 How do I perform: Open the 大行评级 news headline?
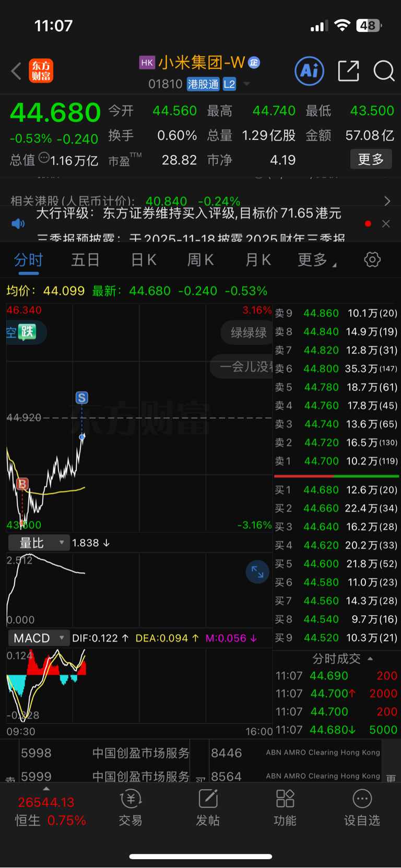pyautogui.click(x=188, y=213)
